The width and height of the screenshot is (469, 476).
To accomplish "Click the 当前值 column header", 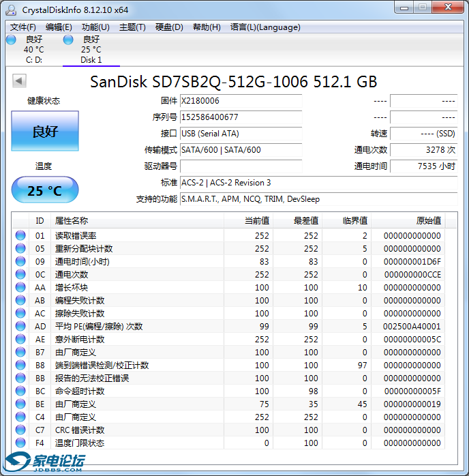I will click(248, 221).
